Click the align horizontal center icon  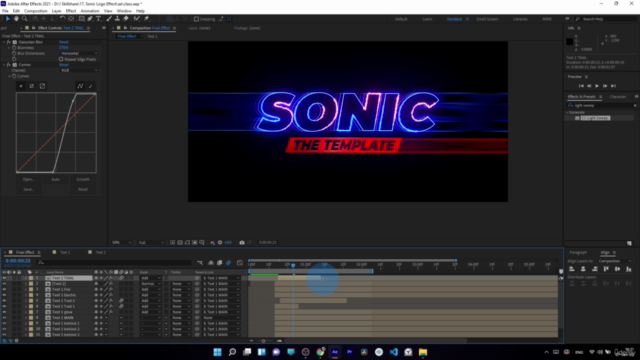(x=583, y=269)
